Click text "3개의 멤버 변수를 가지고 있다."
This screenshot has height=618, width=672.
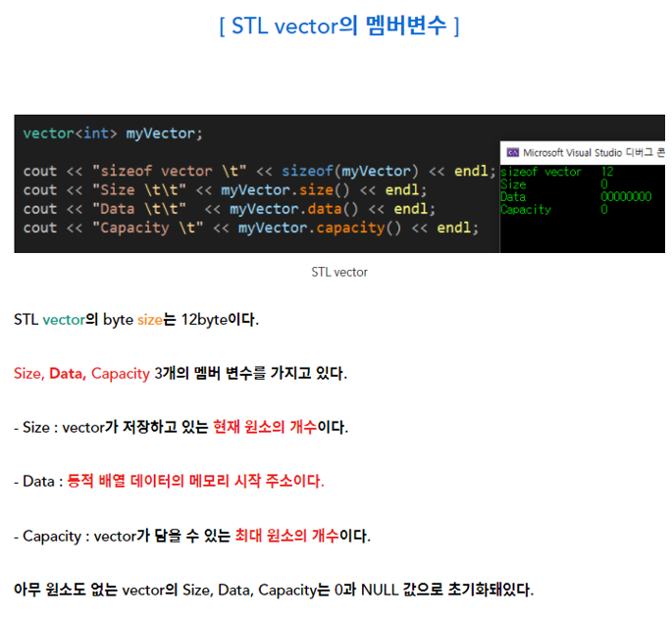[251, 374]
